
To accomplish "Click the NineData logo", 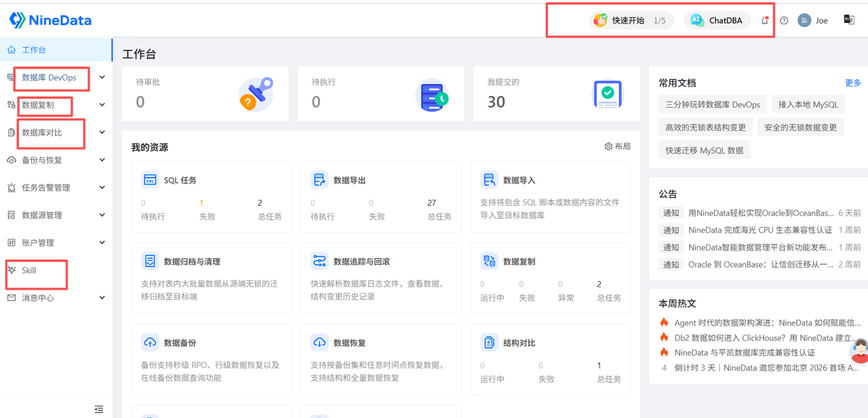I will click(50, 20).
